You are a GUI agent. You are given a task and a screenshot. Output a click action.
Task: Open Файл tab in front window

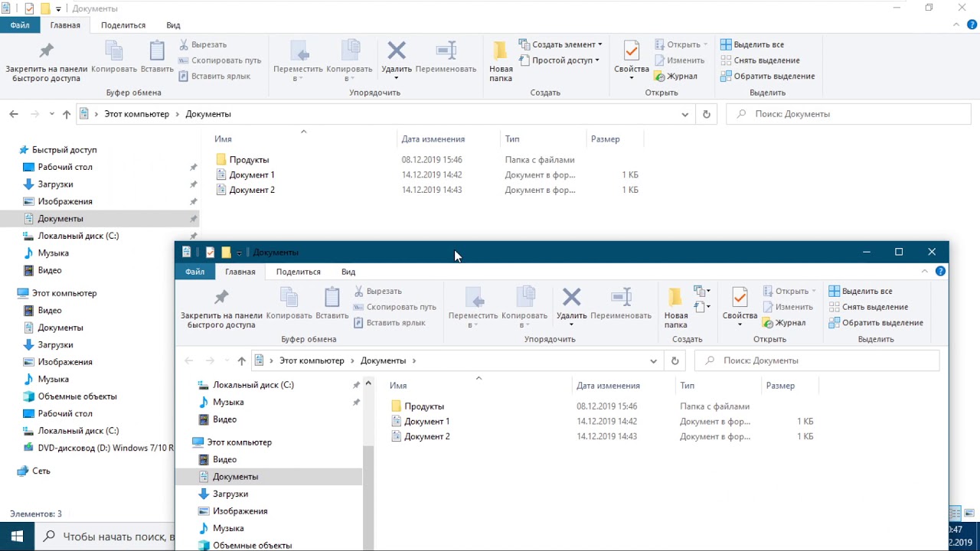pos(194,272)
